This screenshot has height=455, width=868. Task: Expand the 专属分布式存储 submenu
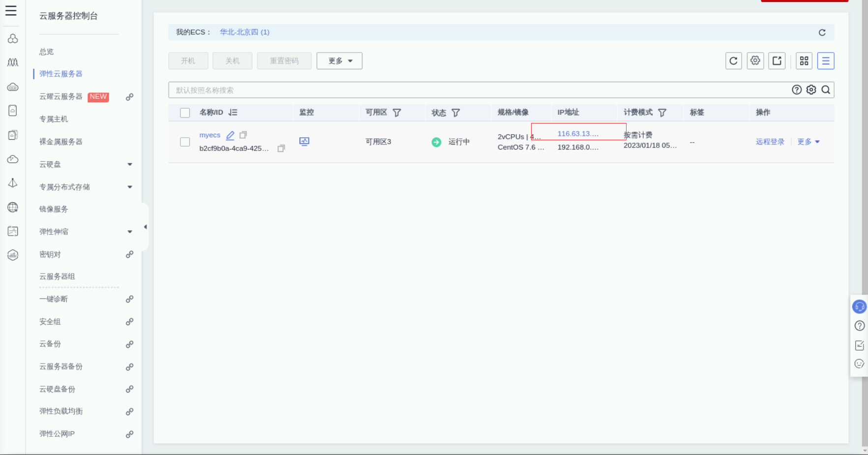pyautogui.click(x=130, y=187)
